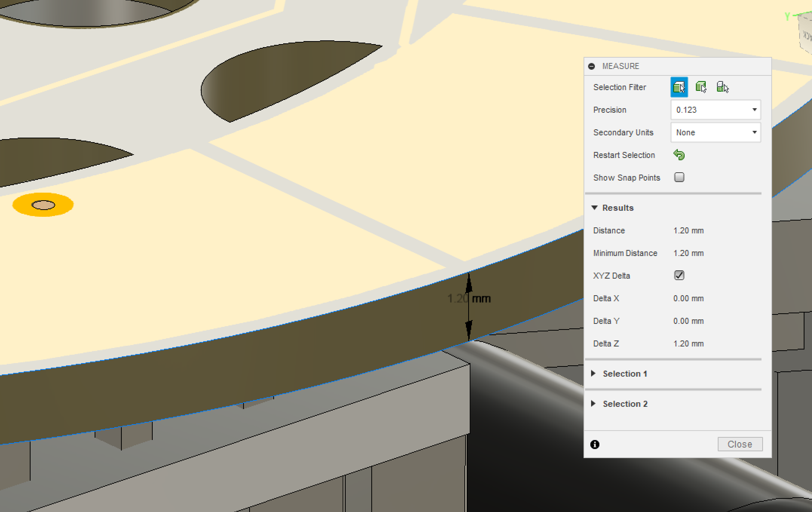Enable Show Snap Points checkbox
This screenshot has width=812, height=512.
(x=679, y=177)
